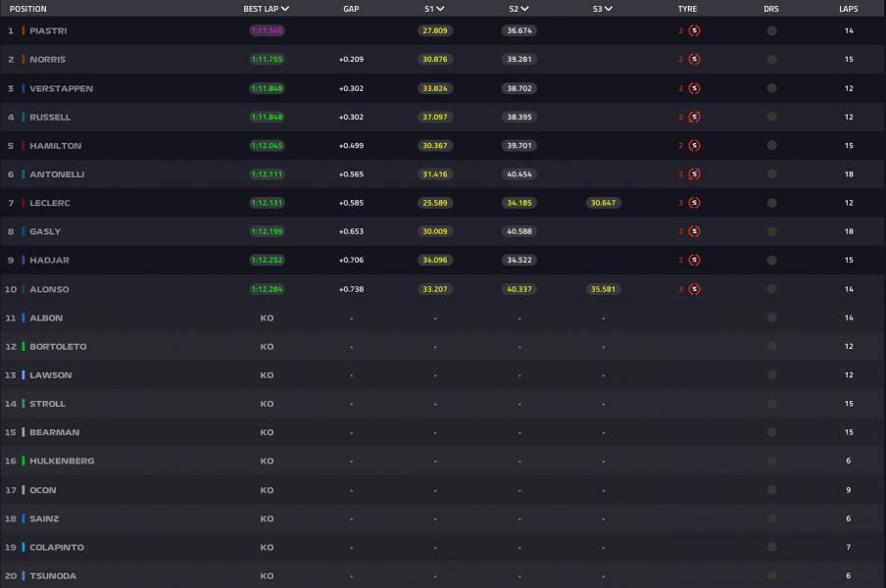Click Antonelli's S1 time 31.416

435,174
